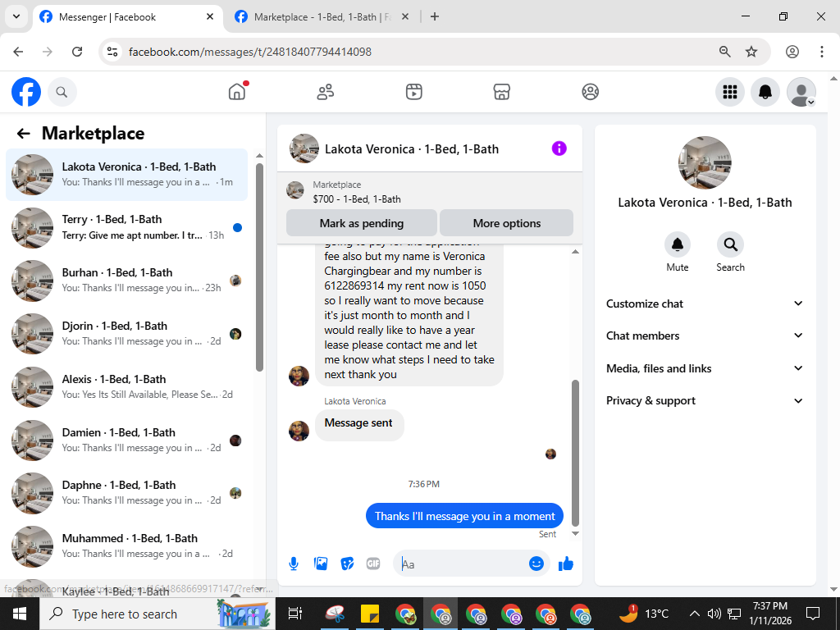Open the Friends icon in top navigation
Screen dimensions: 840x630
tap(325, 92)
